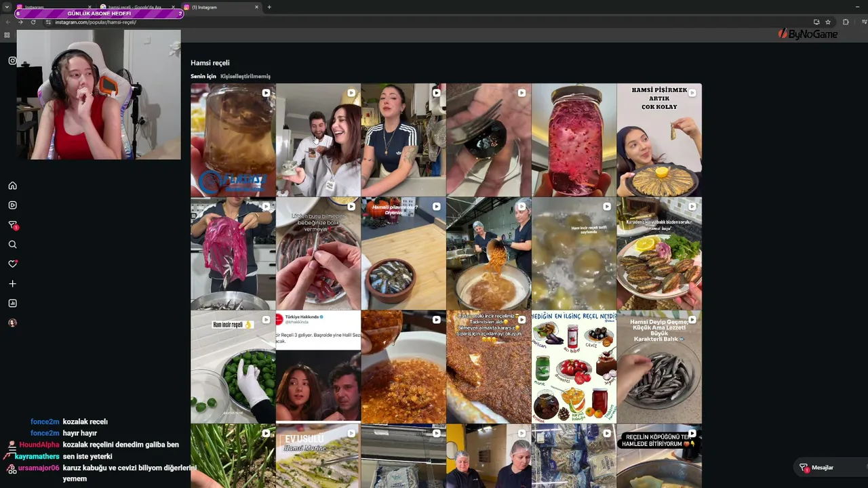Open 'Yediğin en ilginç reçel neydi?' post
Viewport: 868px width, 488px height.
[x=574, y=367]
